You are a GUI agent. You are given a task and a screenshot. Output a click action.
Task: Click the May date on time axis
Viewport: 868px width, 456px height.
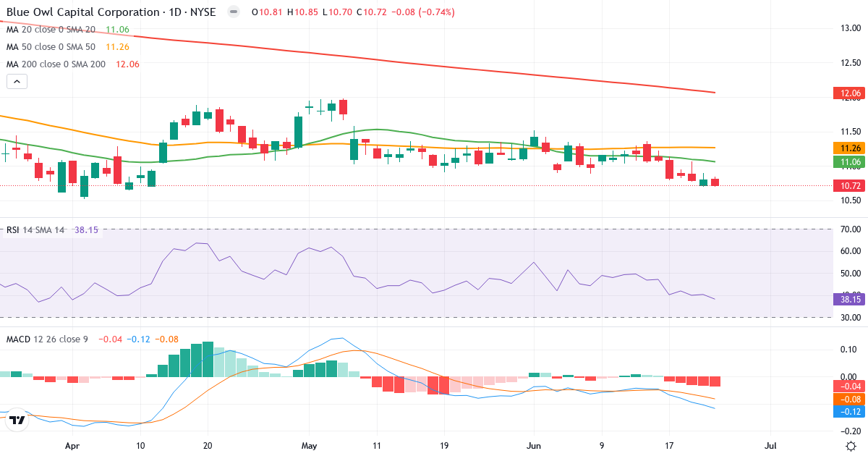coord(309,446)
